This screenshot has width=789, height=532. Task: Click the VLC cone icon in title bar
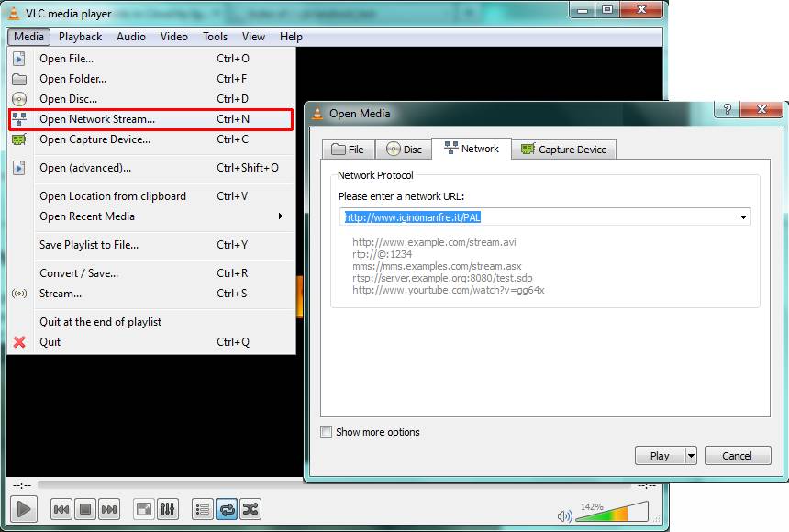tap(14, 13)
